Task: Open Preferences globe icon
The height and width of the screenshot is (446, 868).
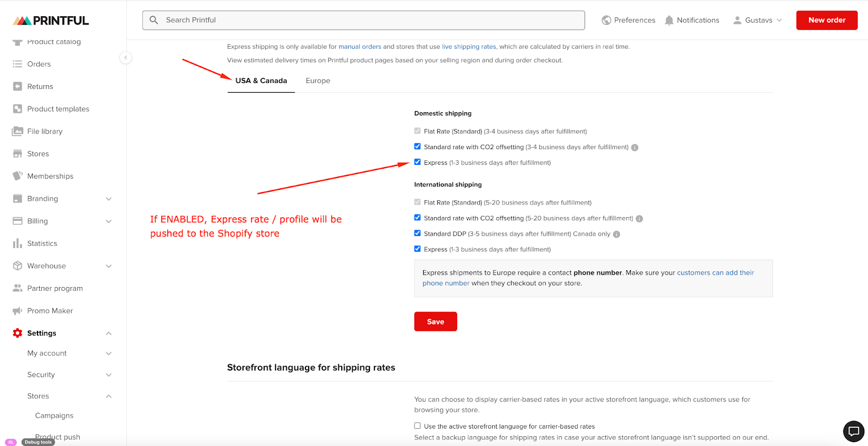Action: [607, 20]
